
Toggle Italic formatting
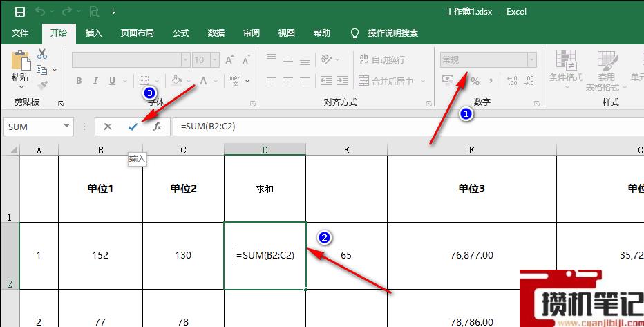click(x=95, y=81)
